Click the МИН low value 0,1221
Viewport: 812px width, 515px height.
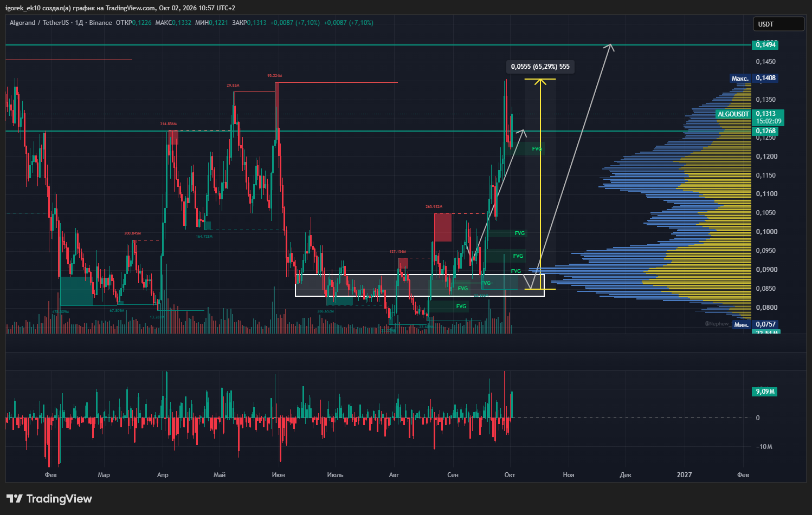218,23
